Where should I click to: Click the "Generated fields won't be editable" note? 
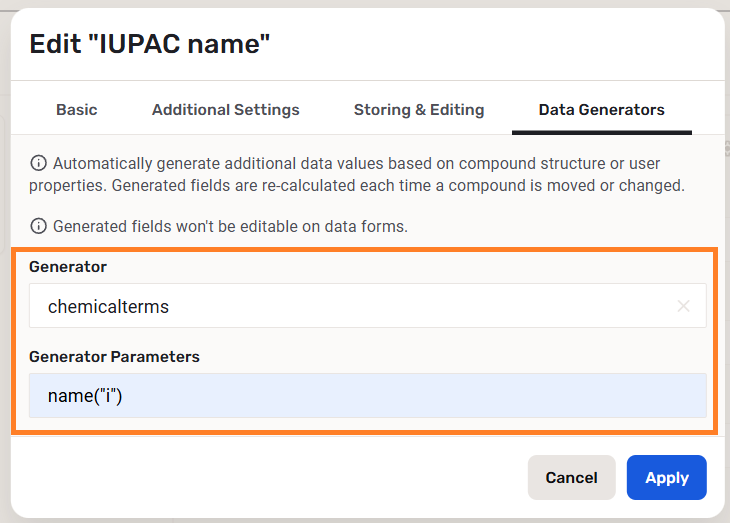(x=230, y=226)
